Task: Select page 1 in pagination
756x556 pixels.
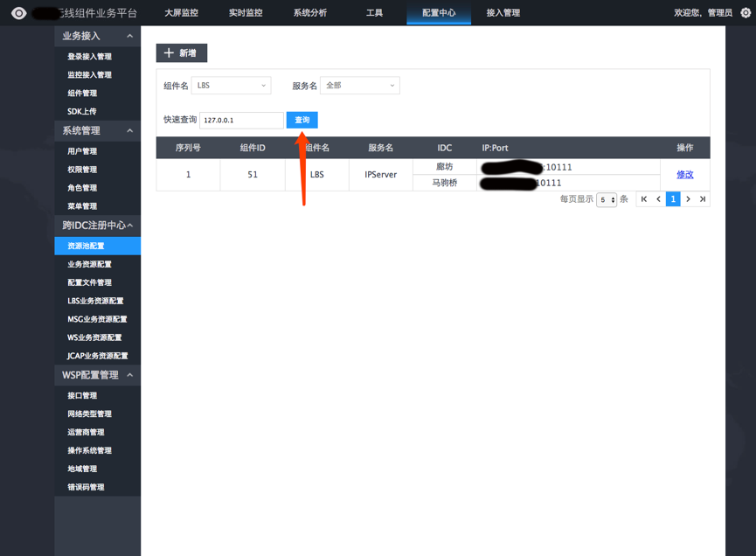Action: click(673, 199)
